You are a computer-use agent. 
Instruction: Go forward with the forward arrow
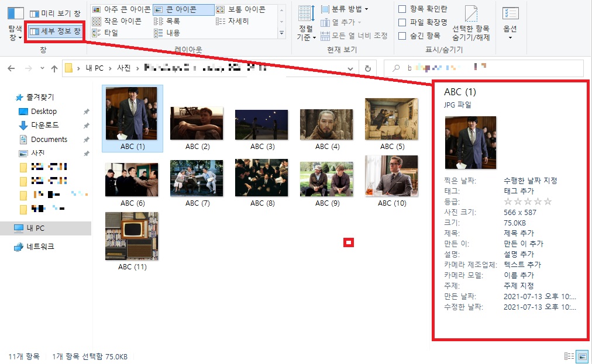pos(28,68)
